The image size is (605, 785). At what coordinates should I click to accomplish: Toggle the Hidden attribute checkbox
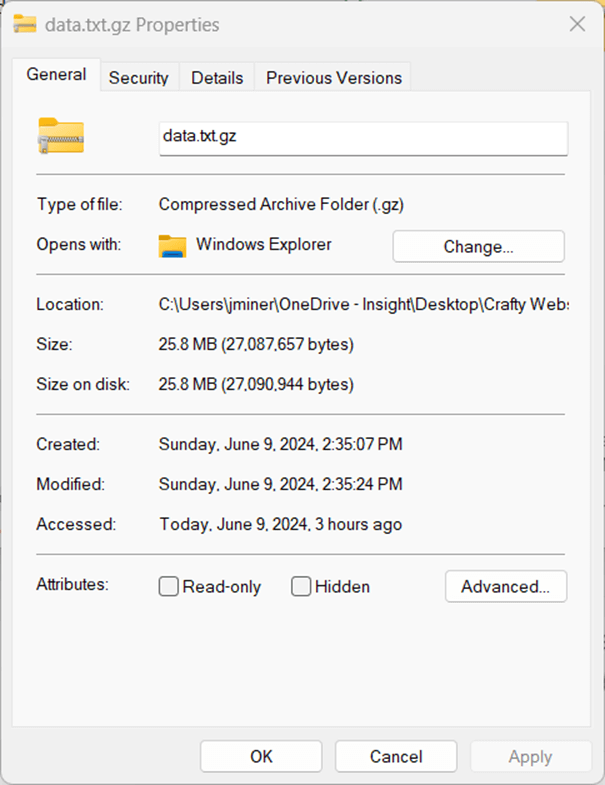point(301,587)
